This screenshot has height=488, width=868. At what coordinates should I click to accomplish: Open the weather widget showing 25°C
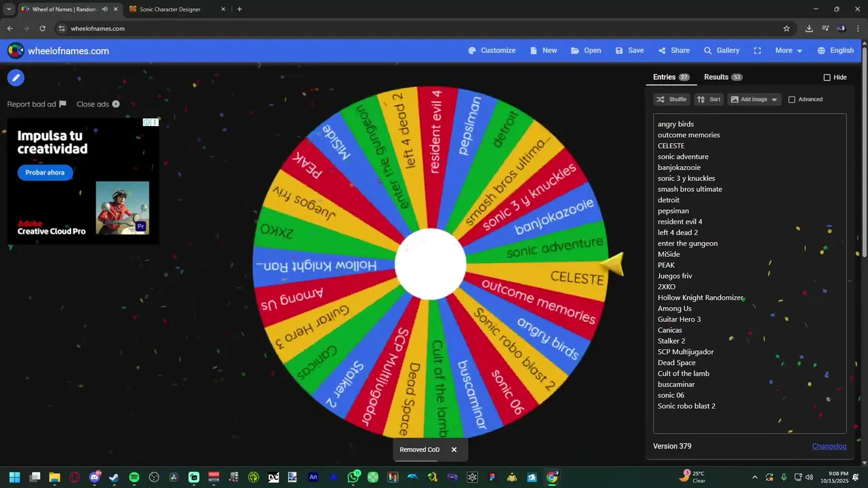(693, 477)
